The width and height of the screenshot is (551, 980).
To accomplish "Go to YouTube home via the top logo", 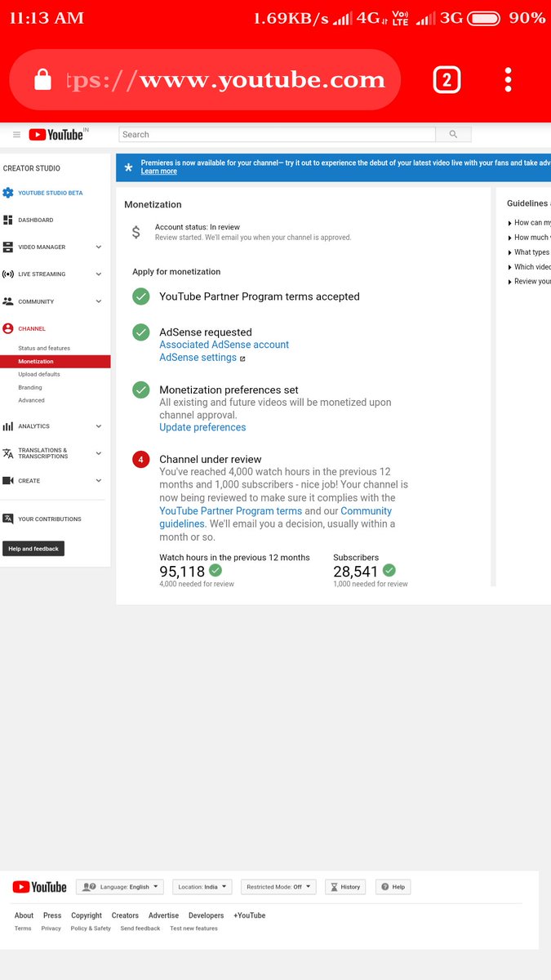I will point(58,135).
